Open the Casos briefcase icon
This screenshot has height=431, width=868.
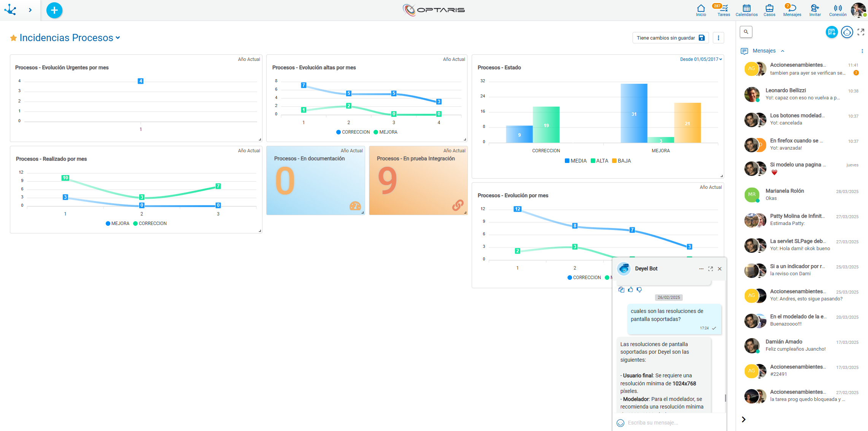tap(769, 10)
